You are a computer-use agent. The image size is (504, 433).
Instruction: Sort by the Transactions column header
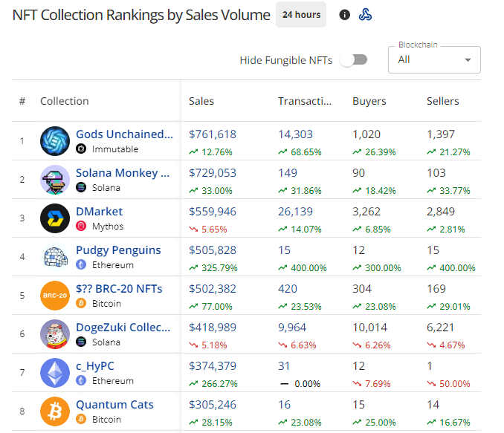pyautogui.click(x=304, y=101)
